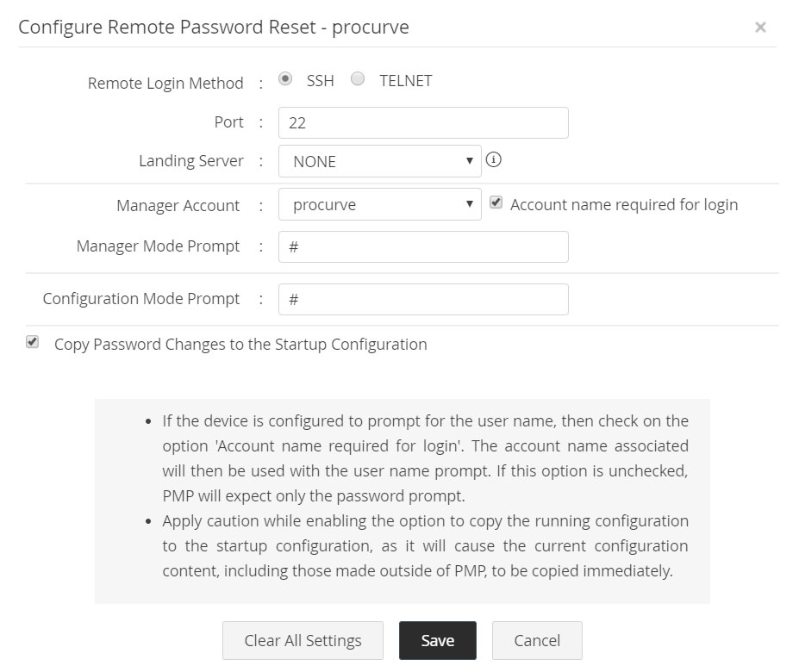Disable 'Copy Password Changes to the Startup Configuration'
This screenshot has width=799, height=672.
click(x=32, y=342)
